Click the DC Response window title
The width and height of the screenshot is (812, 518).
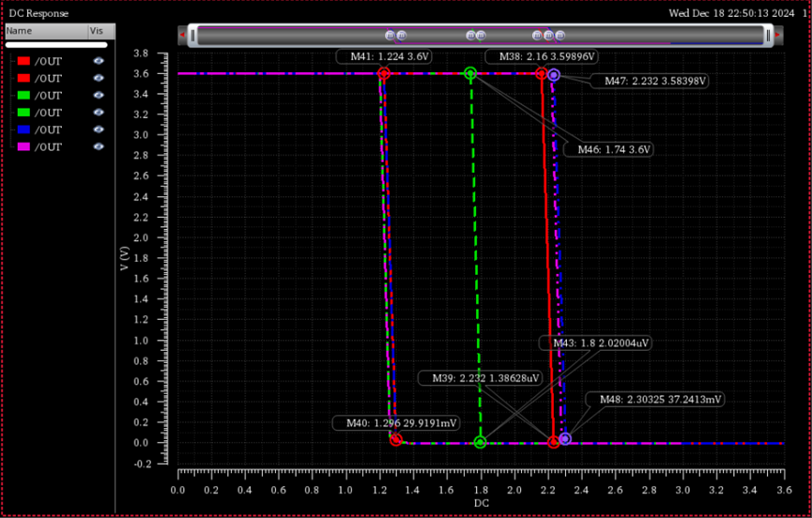coord(38,13)
